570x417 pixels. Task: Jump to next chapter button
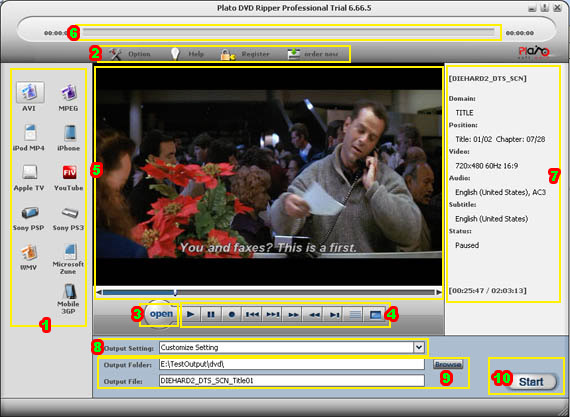point(273,315)
